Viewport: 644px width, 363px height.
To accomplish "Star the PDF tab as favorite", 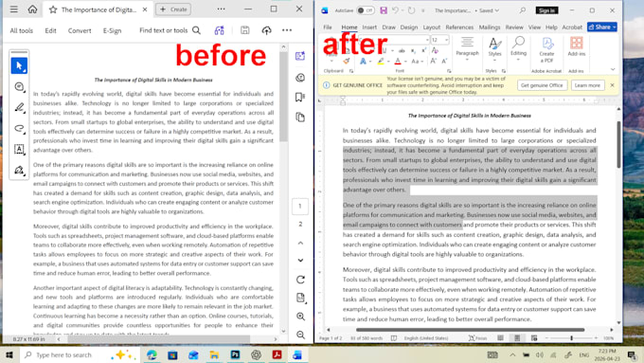I will [53, 9].
